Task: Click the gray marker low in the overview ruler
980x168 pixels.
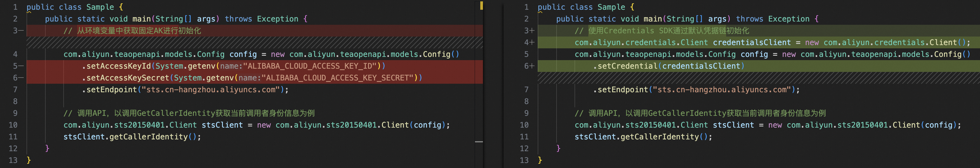Action: [x=479, y=142]
